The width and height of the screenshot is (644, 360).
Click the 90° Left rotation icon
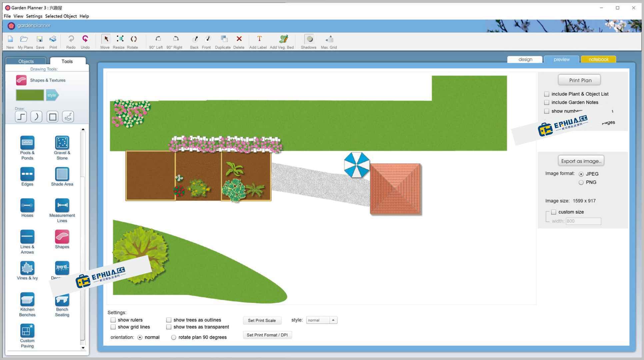[158, 39]
